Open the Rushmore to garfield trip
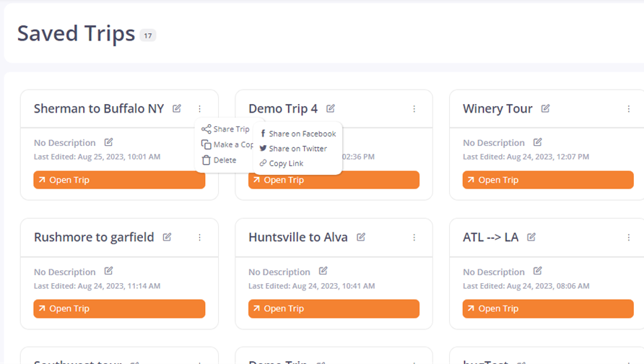Viewport: 644px width, 364px height. click(119, 308)
